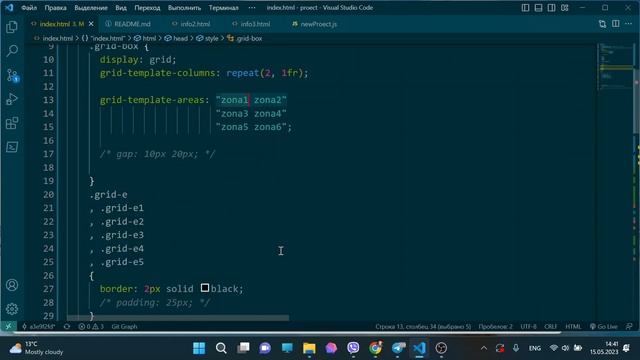Click synchronize changes icon in status bar
Screen dimensions: 640x360
67,327
